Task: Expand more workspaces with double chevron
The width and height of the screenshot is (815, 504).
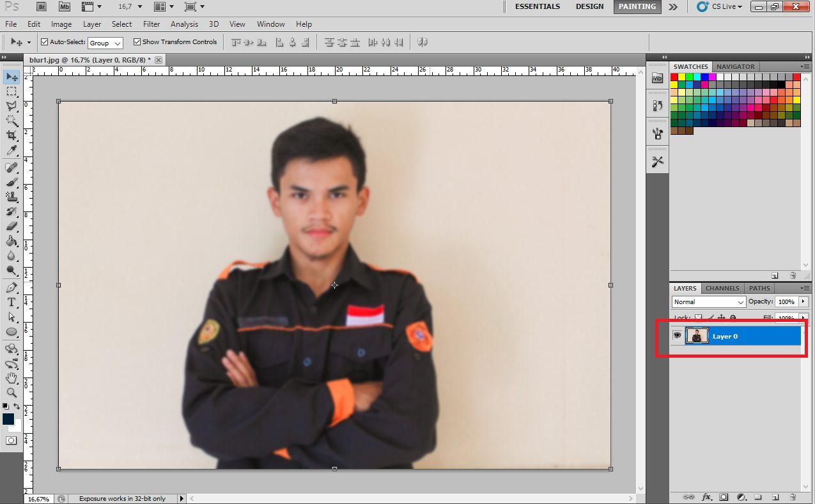Action: pyautogui.click(x=673, y=6)
